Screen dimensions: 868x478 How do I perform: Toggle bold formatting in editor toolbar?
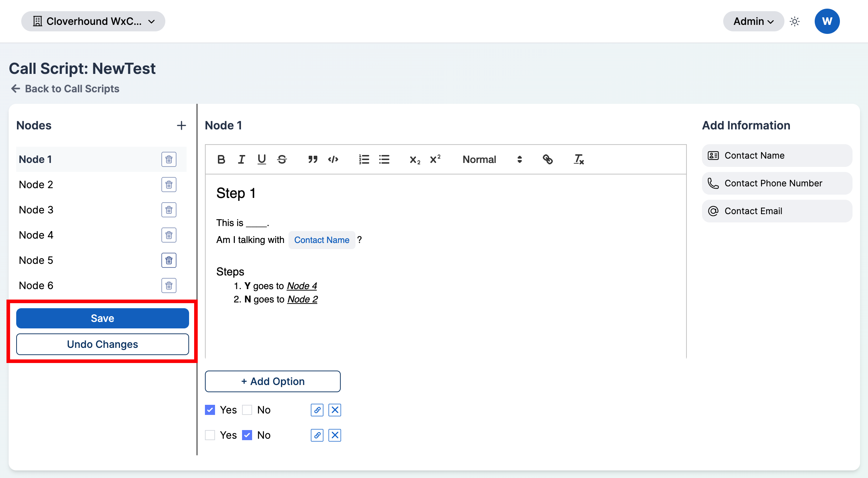pos(221,159)
